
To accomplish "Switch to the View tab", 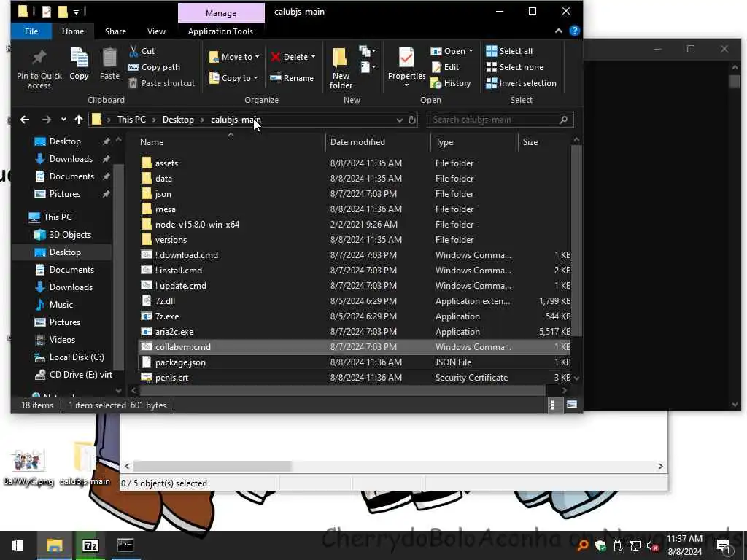I will [x=156, y=31].
